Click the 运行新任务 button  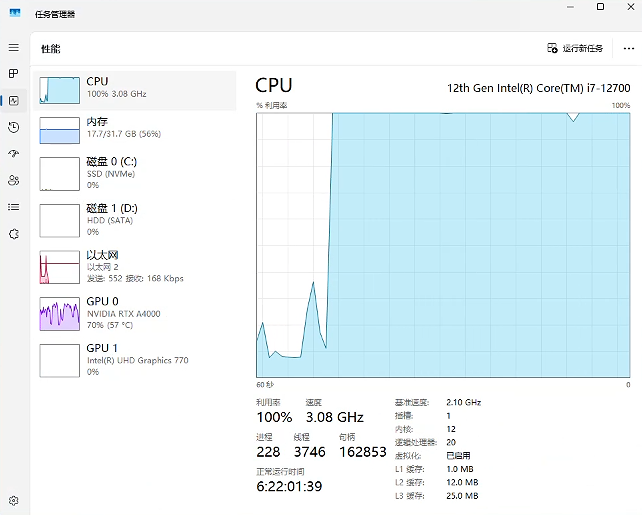click(x=576, y=48)
